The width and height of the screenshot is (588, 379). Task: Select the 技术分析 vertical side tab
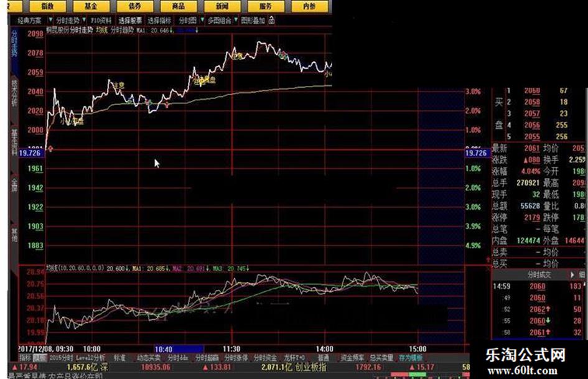[14, 93]
